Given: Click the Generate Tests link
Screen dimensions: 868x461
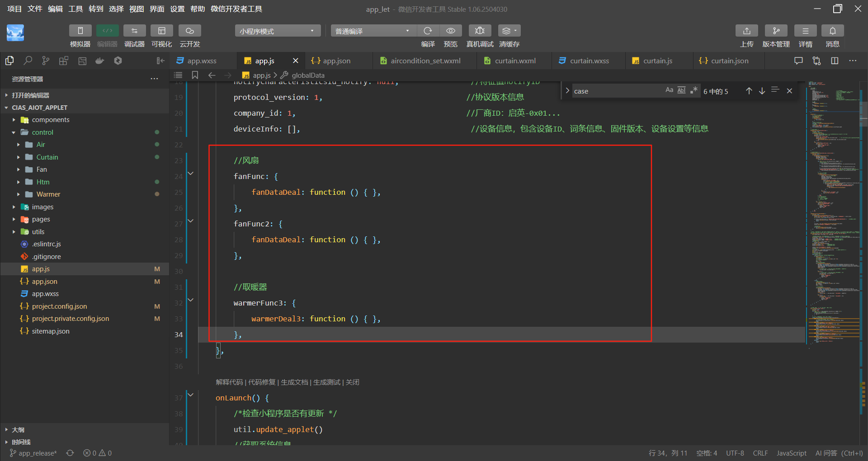Looking at the screenshot, I should coord(326,382).
